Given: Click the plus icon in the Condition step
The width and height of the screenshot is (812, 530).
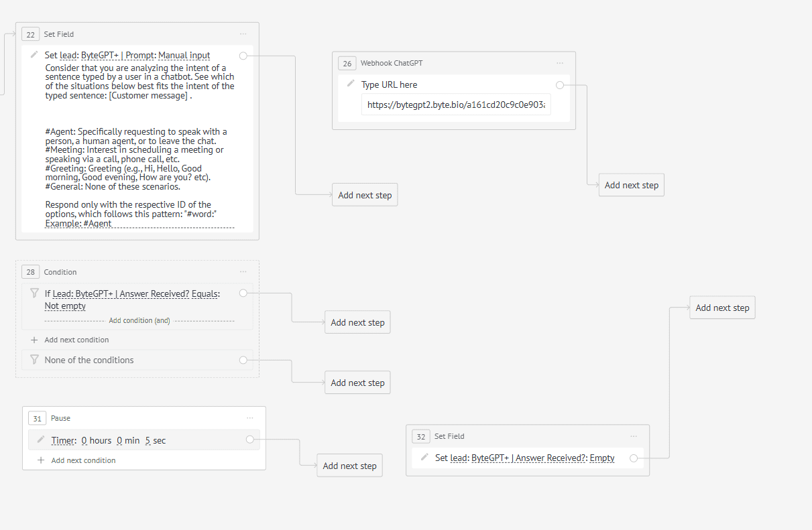Looking at the screenshot, I should pos(34,340).
